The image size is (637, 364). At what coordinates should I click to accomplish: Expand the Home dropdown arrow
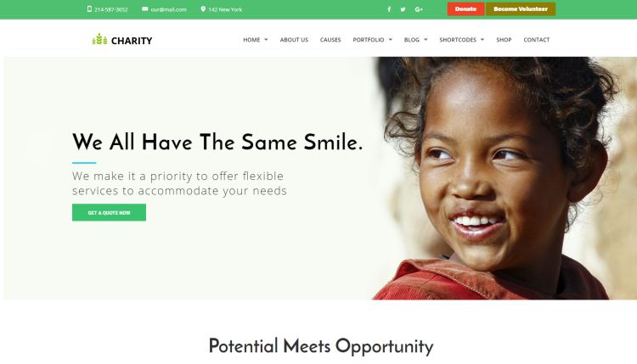[x=266, y=40]
